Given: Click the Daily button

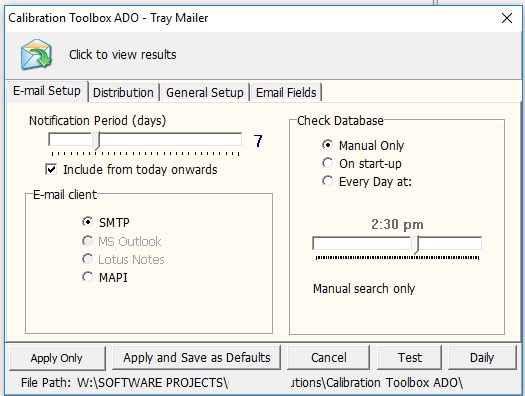Looking at the screenshot, I should click(x=482, y=358).
